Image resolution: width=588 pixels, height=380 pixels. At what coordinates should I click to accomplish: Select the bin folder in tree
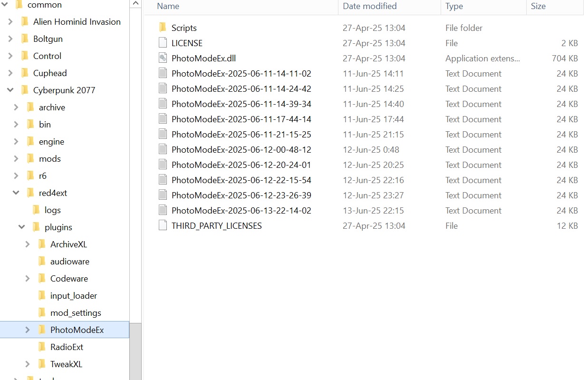click(45, 124)
